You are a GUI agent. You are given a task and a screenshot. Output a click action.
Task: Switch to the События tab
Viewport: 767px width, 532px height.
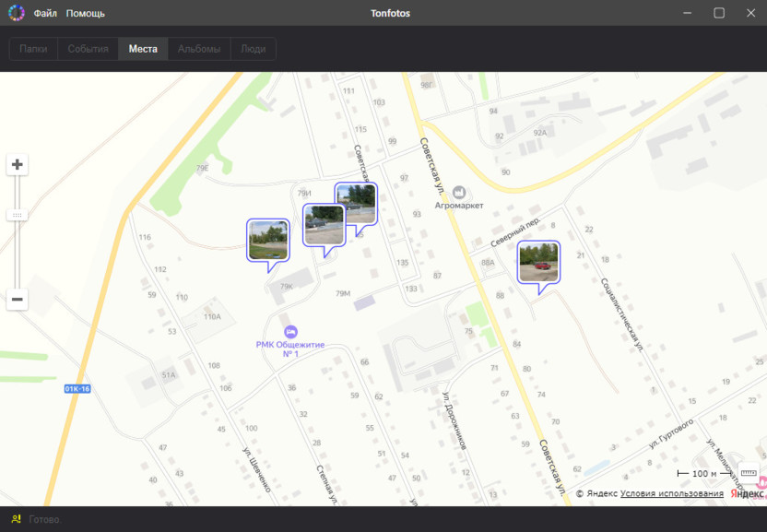(88, 49)
